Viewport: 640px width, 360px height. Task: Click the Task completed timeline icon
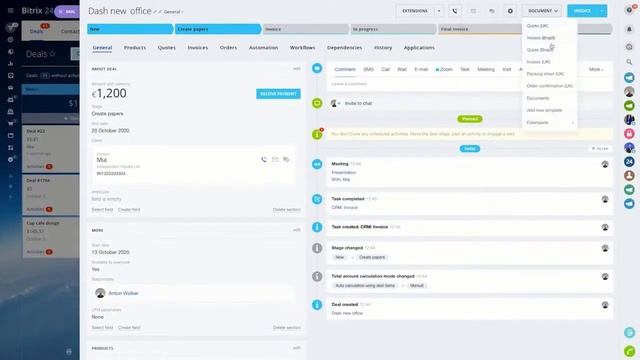click(x=317, y=199)
